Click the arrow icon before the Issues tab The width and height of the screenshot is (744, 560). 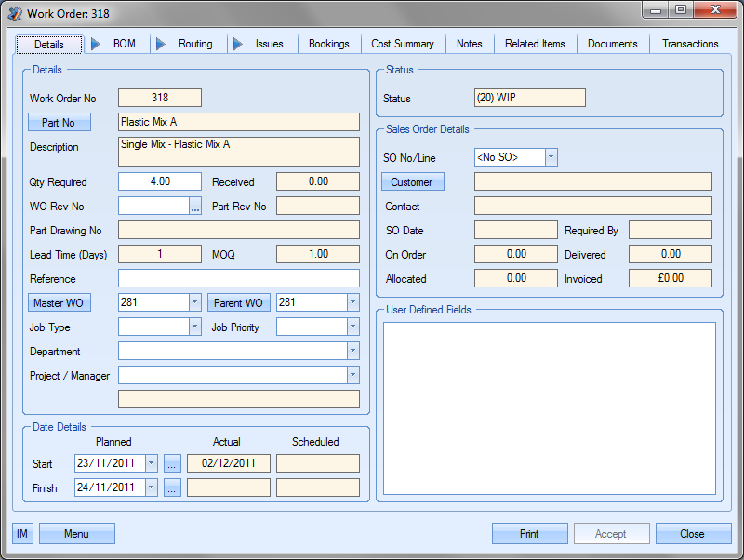(238, 44)
